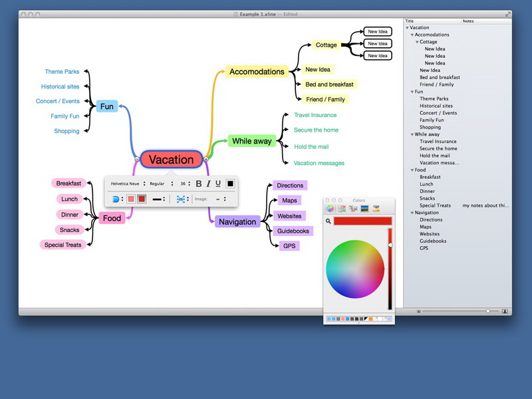Collapse the Accomodations outline group
The image size is (532, 399).
tap(412, 35)
